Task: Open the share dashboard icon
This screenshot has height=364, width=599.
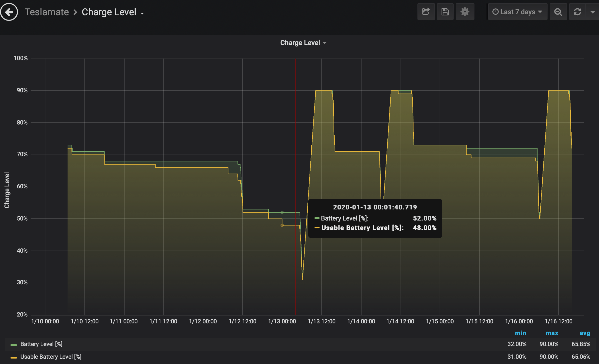Action: 426,12
